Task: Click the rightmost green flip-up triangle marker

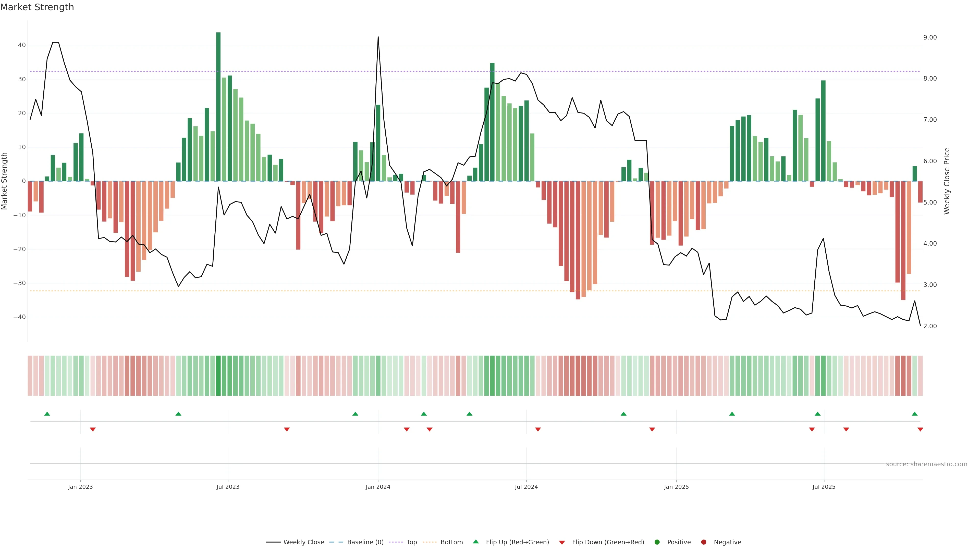Action: (x=915, y=414)
